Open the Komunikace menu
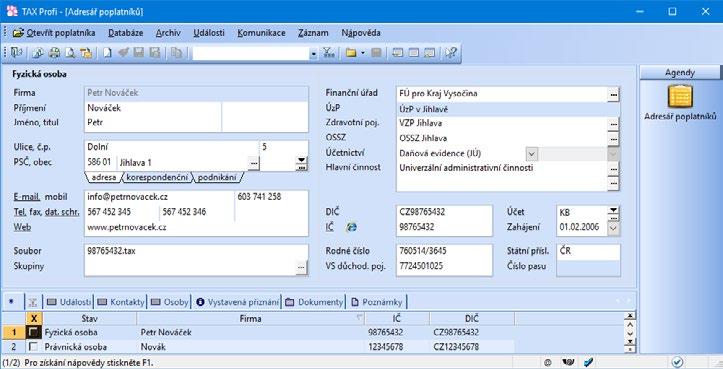The image size is (723, 369). 261,33
